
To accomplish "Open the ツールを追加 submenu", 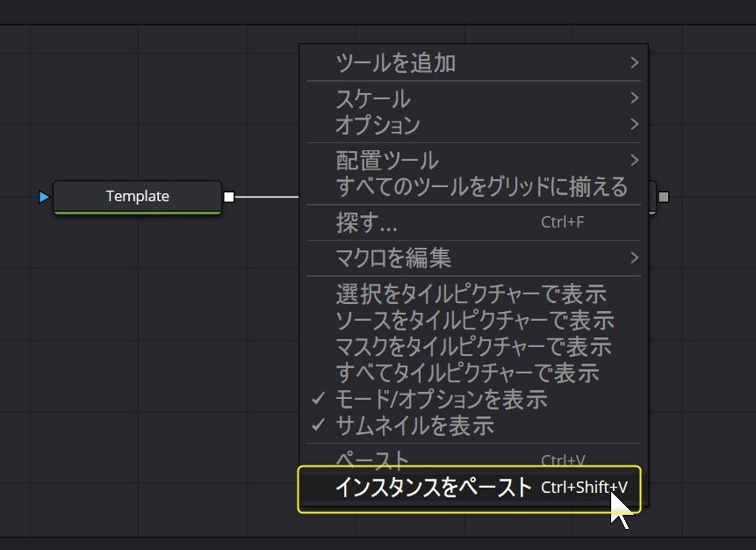I will 473,62.
